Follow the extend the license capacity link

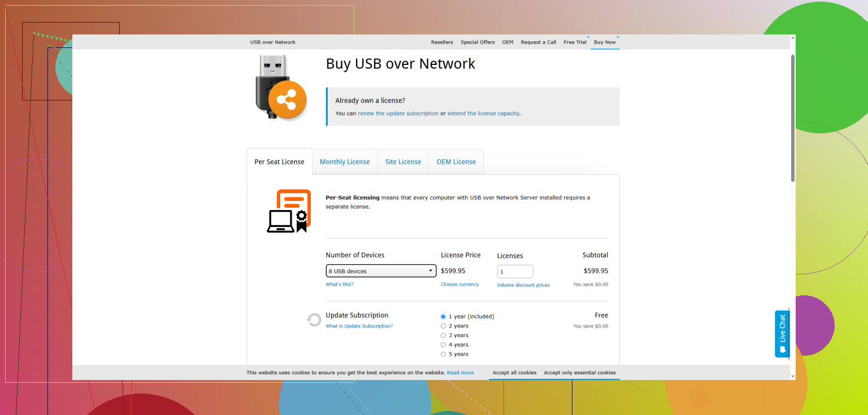coord(483,113)
